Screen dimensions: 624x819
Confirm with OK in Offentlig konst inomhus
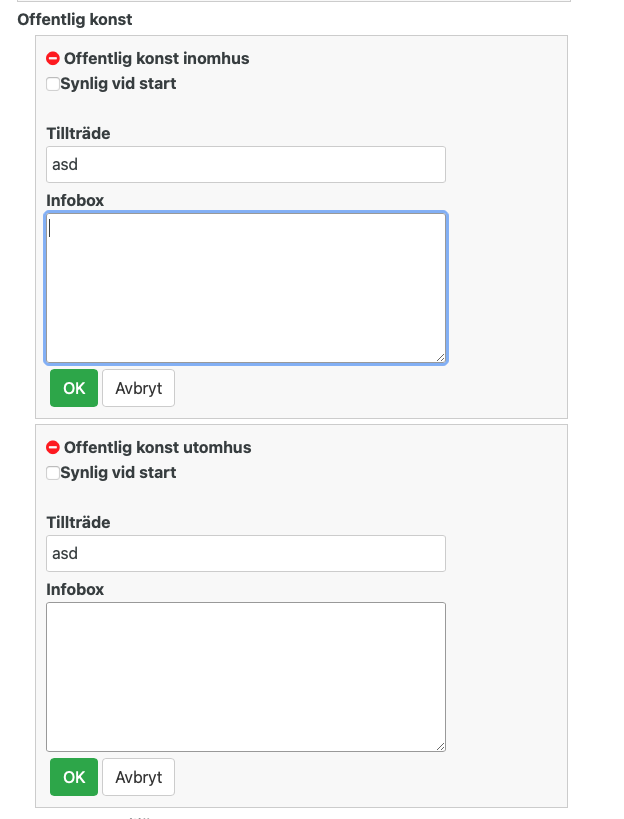pyautogui.click(x=74, y=388)
